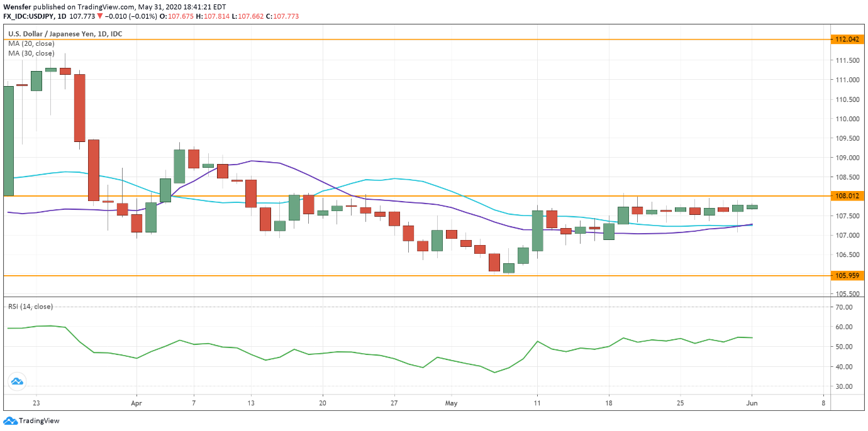
Task: Click the TradingView logo at bottom left
Action: coord(31,421)
